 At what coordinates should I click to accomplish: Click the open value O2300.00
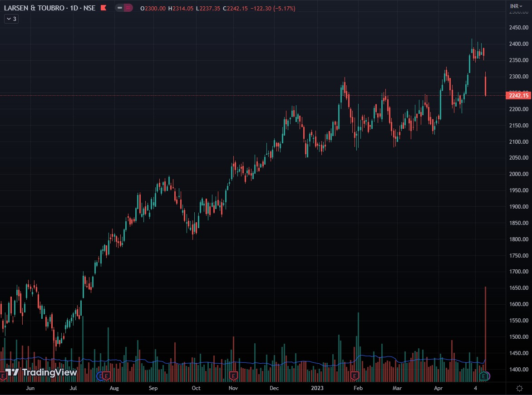153,8
